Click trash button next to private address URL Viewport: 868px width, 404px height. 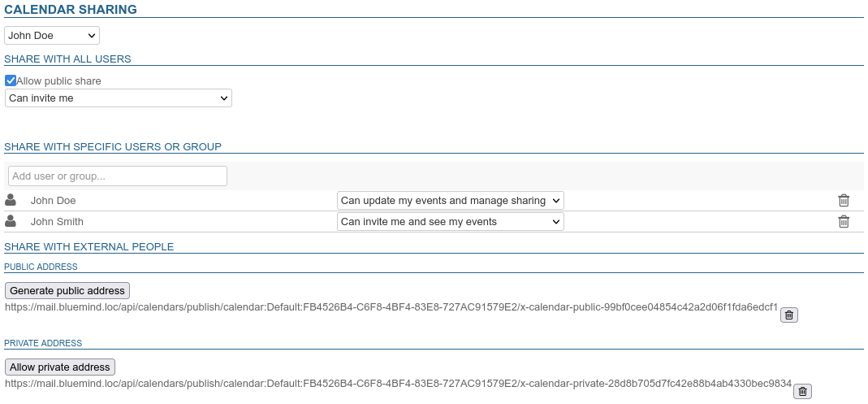pyautogui.click(x=802, y=392)
